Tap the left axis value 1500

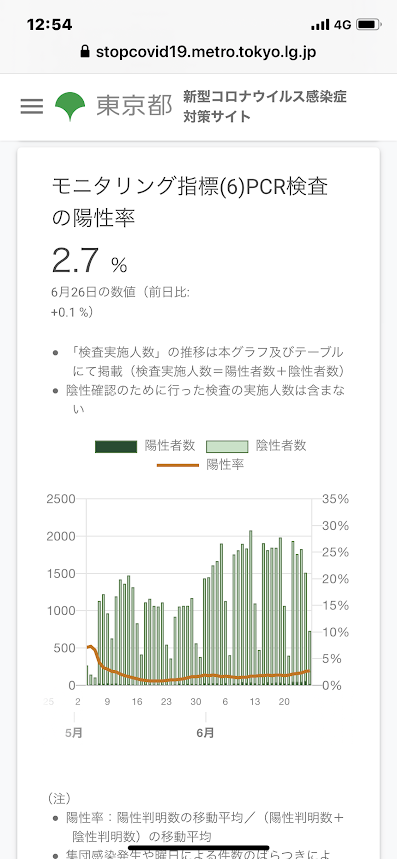(61, 574)
